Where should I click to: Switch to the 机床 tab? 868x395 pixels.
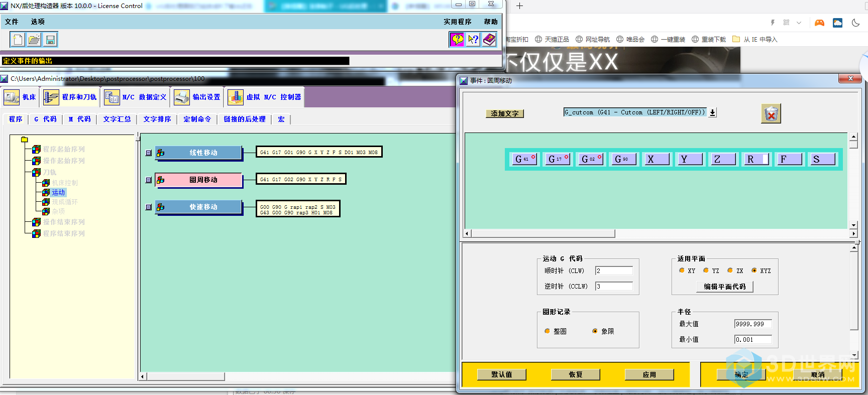pos(20,97)
